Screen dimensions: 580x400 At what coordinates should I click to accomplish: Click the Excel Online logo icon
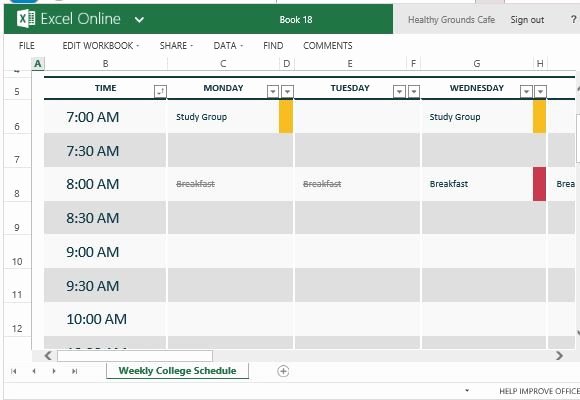(x=26, y=19)
